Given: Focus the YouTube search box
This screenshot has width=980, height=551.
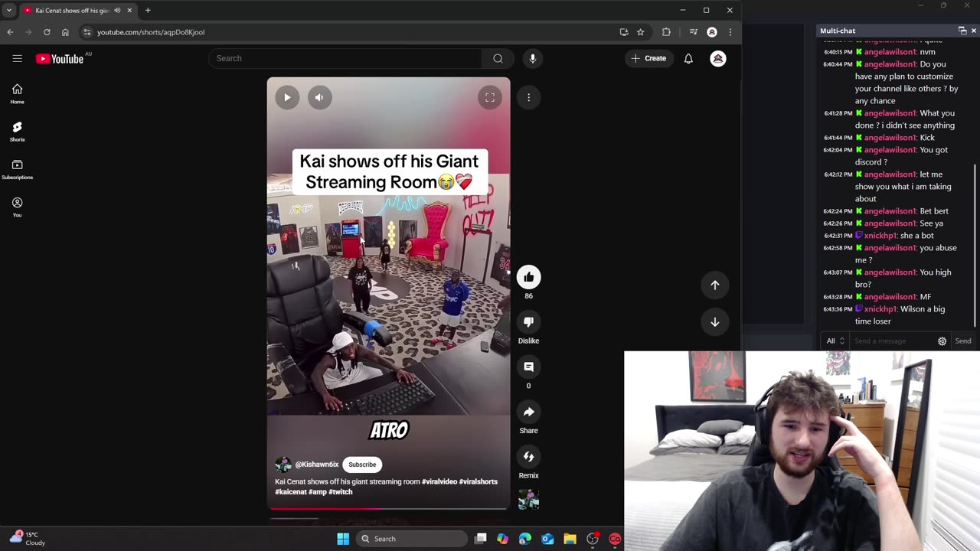Looking at the screenshot, I should pos(345,58).
